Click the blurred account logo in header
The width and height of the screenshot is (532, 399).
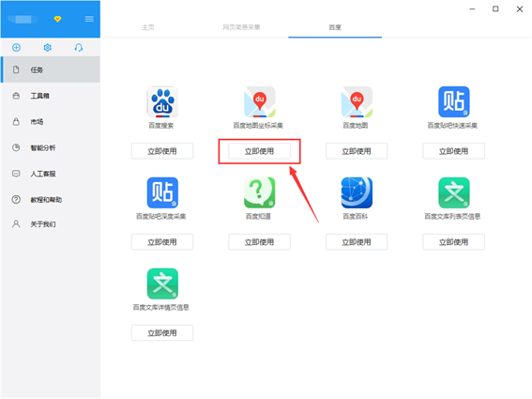(23, 20)
